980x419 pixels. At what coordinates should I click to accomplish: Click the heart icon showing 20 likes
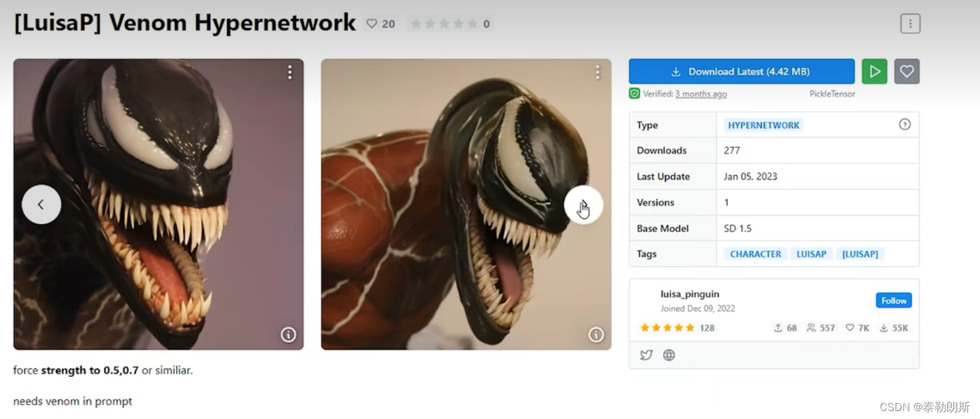click(381, 24)
